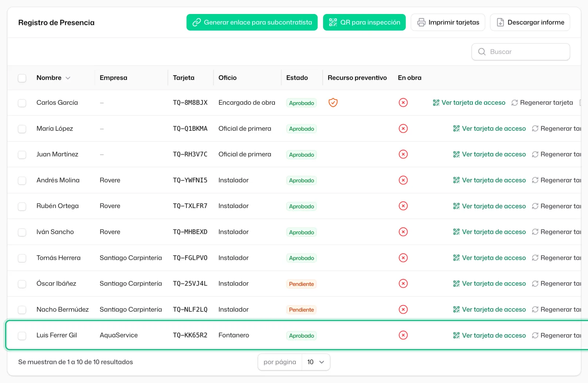Click card code TQ-KK65R2

coord(190,335)
